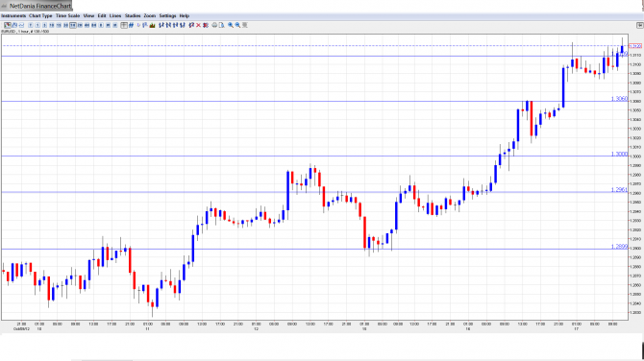The image size is (644, 361).
Task: Click the current price tag on axis
Action: 635,46
